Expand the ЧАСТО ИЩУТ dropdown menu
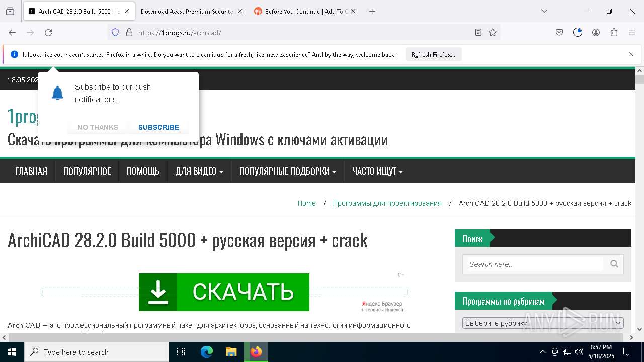The image size is (644, 362). tap(377, 171)
